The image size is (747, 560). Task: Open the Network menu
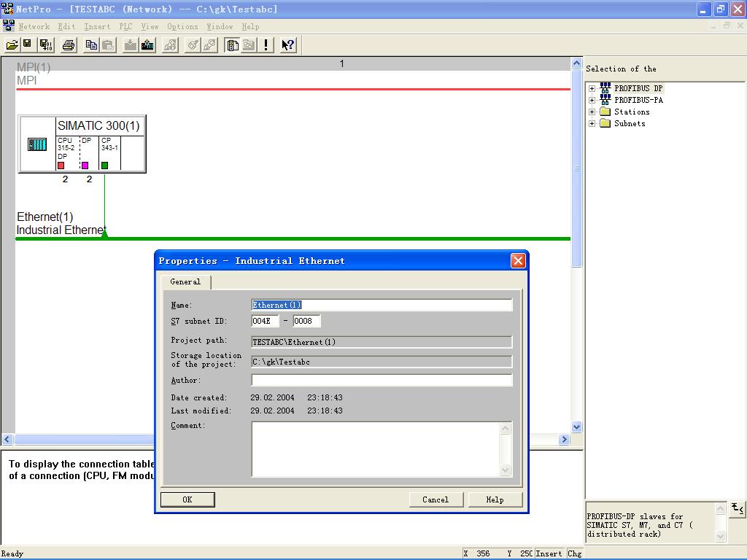point(34,27)
